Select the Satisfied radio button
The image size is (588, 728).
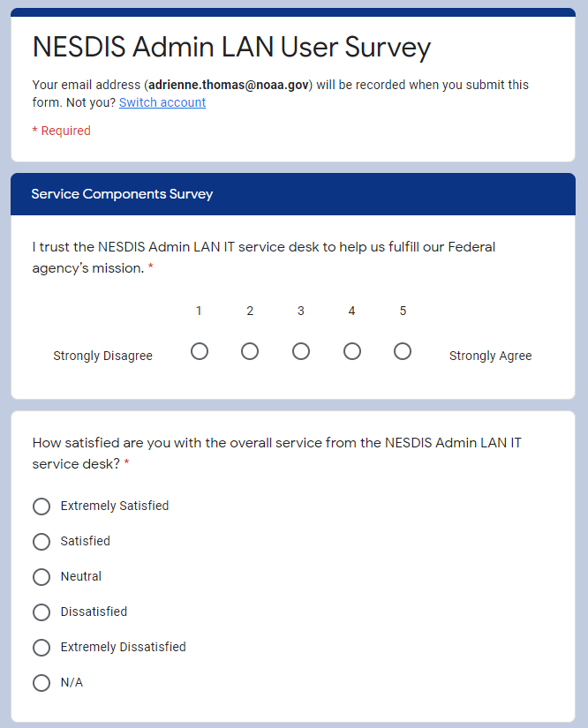[41, 542]
